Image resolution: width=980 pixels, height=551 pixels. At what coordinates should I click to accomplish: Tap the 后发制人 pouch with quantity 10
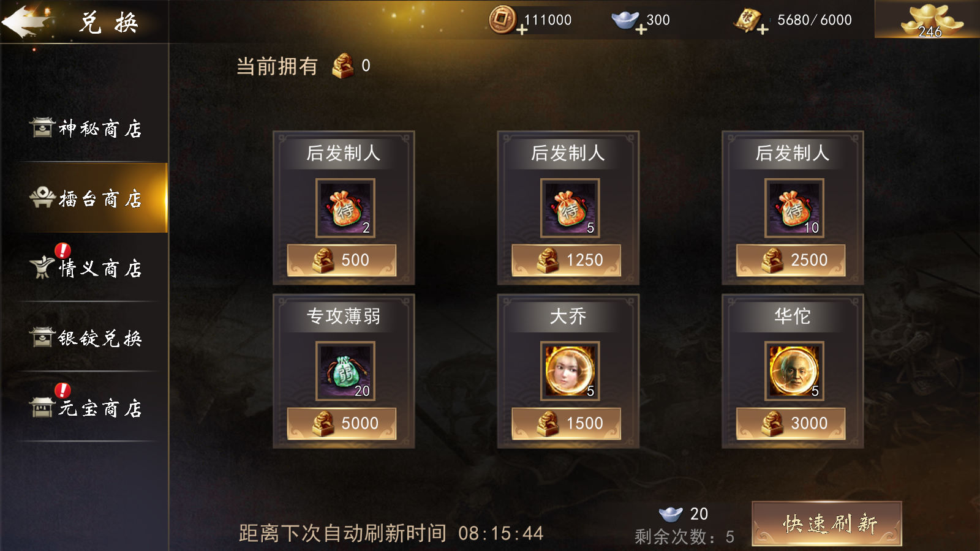click(794, 208)
